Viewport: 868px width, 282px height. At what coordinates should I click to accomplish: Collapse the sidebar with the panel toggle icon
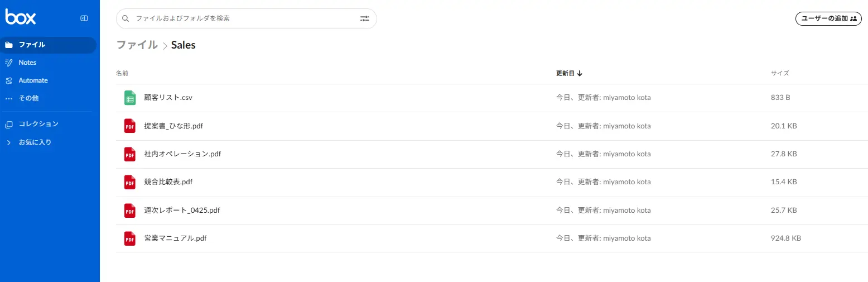pos(84,18)
